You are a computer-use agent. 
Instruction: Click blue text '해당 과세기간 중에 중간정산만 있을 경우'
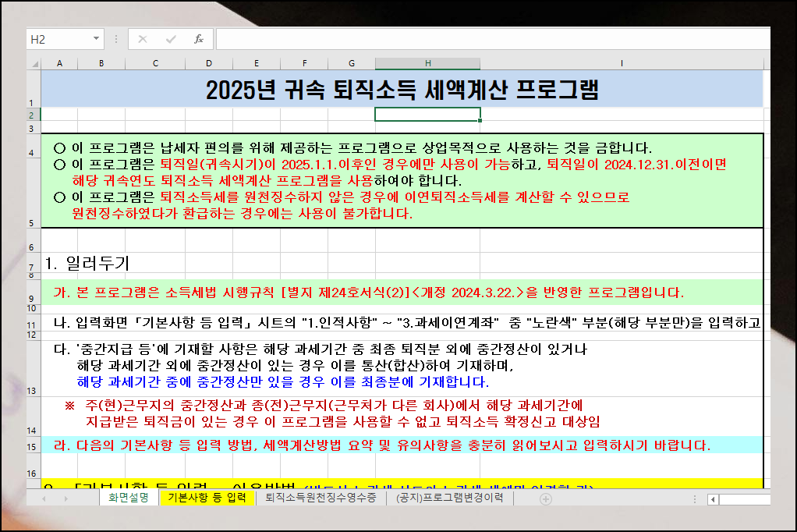[x=201, y=381]
